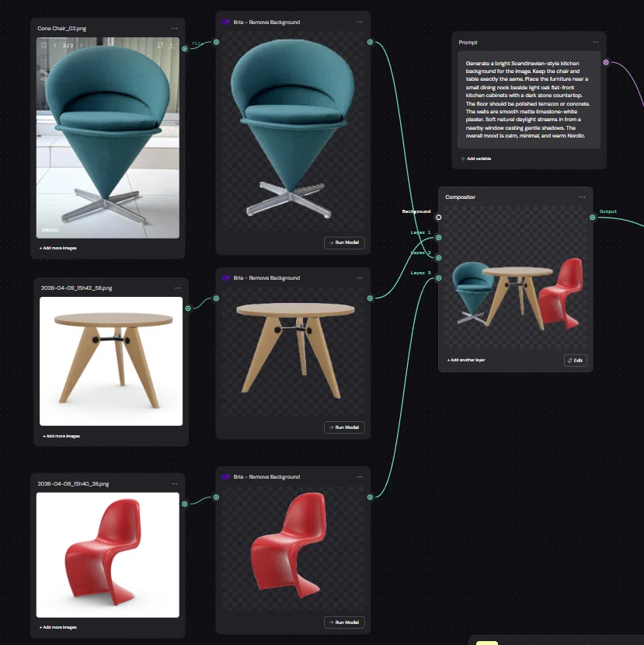The height and width of the screenshot is (645, 644).
Task: Click the purple output port of Prompt node
Action: coord(606,62)
